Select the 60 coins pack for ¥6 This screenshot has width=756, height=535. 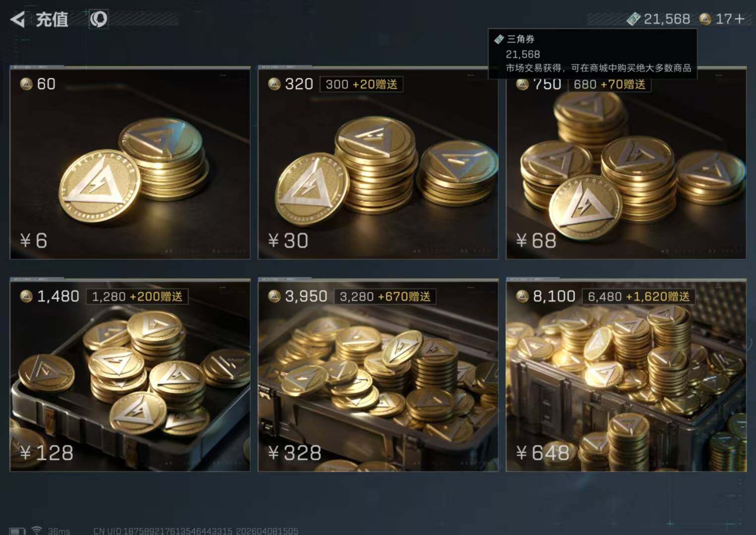click(x=130, y=163)
